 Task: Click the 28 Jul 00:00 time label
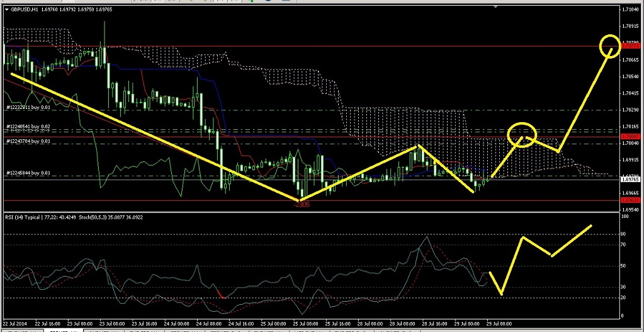[x=370, y=324]
